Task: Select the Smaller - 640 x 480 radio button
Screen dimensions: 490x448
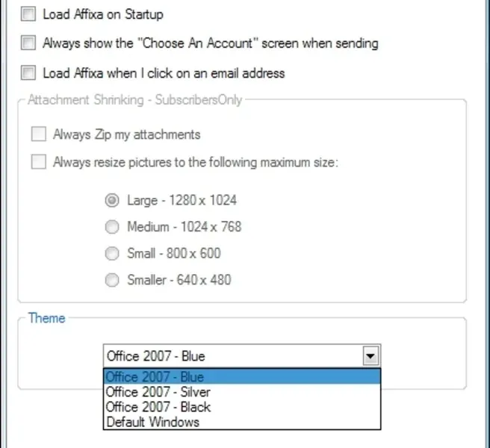Action: point(112,281)
